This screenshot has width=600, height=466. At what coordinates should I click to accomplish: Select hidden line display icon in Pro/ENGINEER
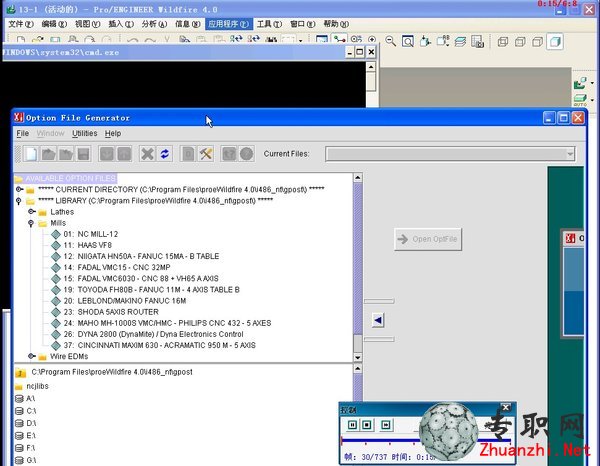520,41
